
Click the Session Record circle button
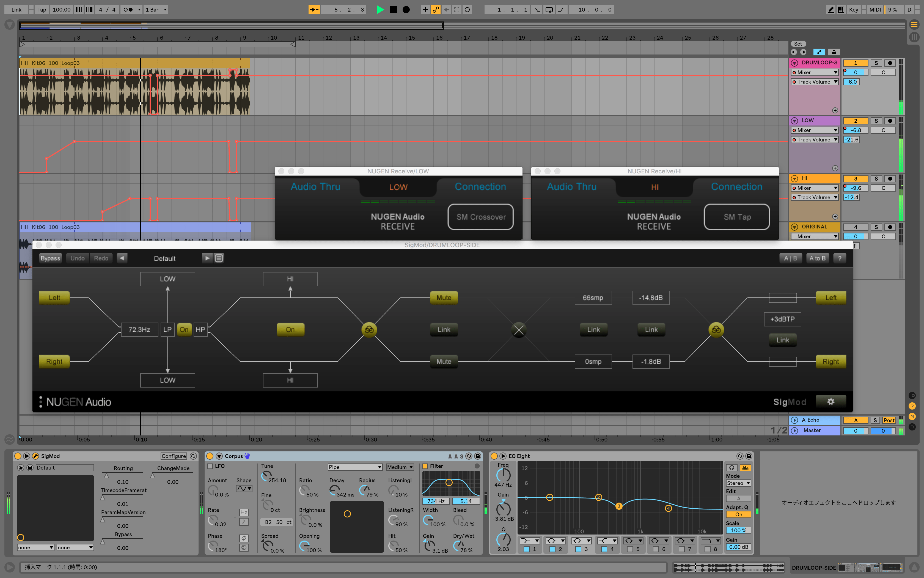467,10
